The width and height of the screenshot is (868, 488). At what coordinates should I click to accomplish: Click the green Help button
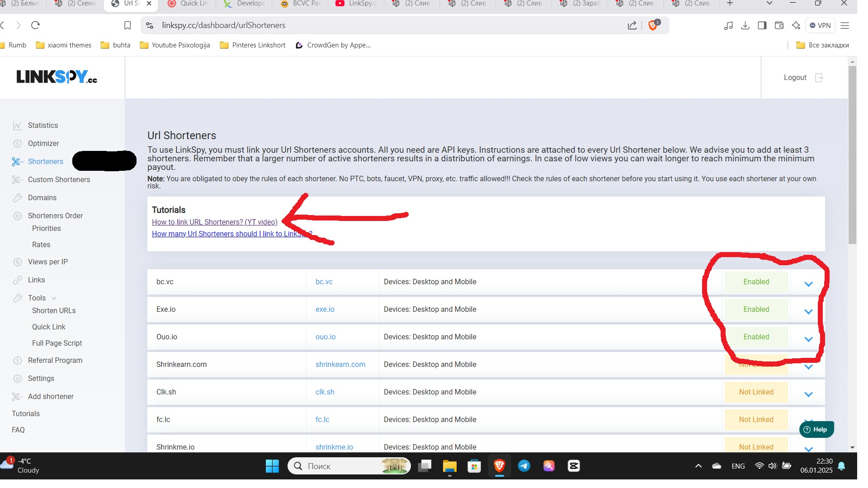pyautogui.click(x=816, y=430)
